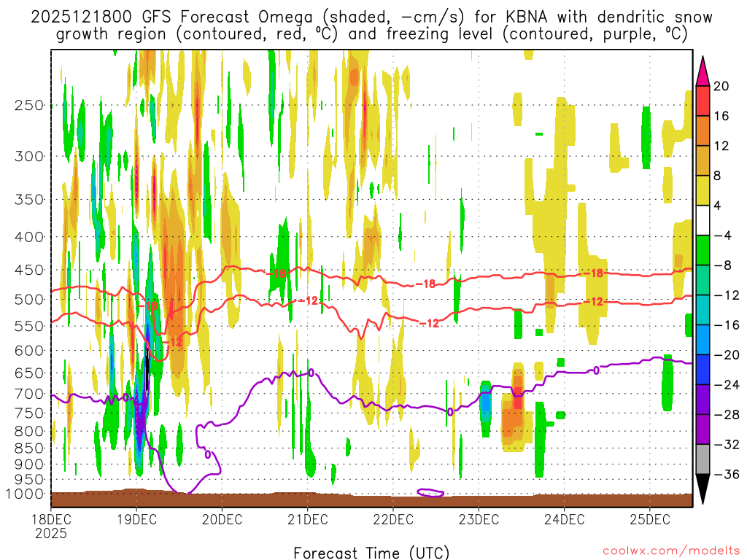Click the '900' pressure level label
The height and width of the screenshot is (560, 747).
29,464
